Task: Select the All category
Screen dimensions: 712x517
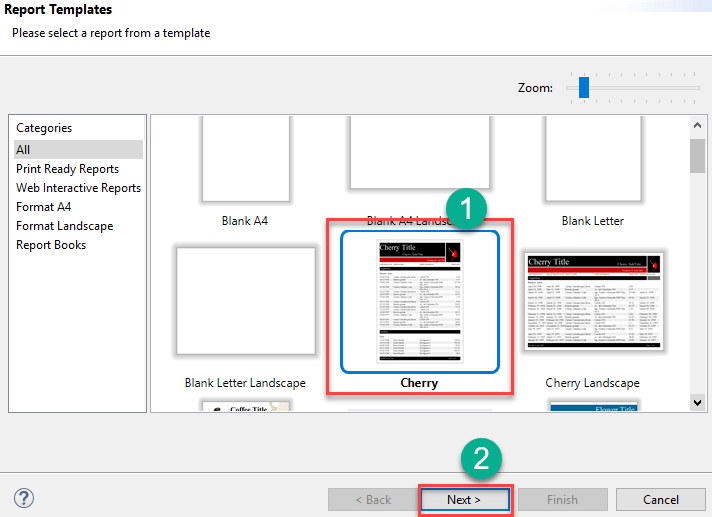Action: click(x=24, y=150)
